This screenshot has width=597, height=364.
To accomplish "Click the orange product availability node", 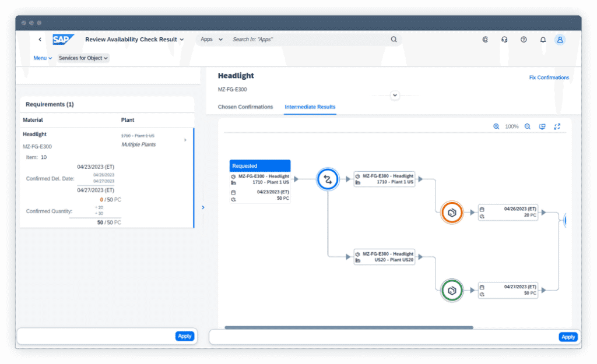I will click(x=451, y=213).
